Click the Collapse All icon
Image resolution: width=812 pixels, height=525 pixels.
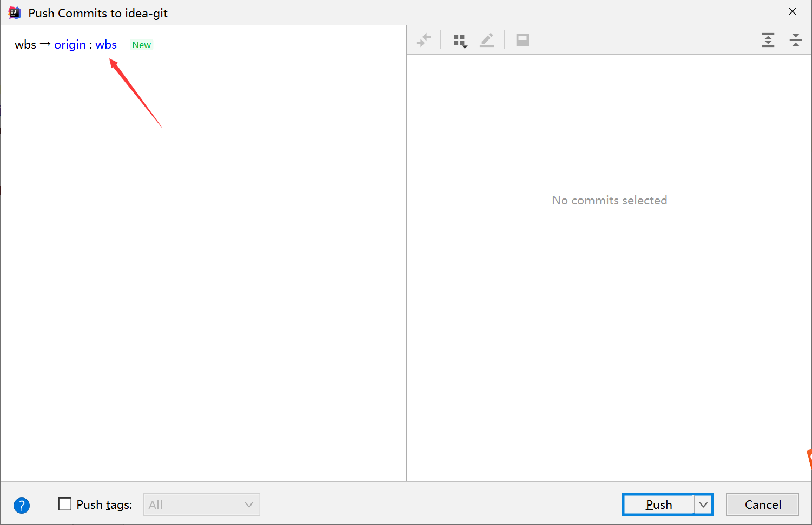pyautogui.click(x=796, y=40)
